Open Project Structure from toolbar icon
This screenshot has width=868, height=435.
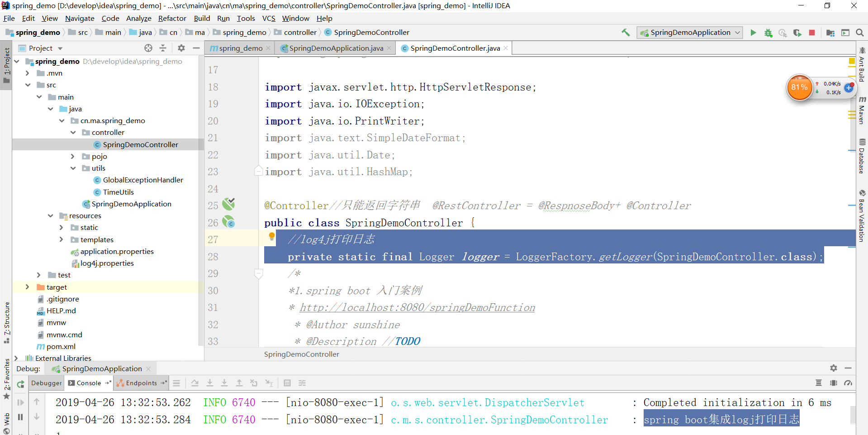830,33
